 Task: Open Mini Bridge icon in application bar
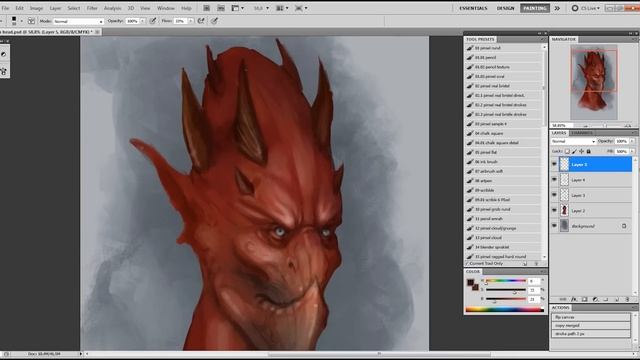[x=221, y=8]
